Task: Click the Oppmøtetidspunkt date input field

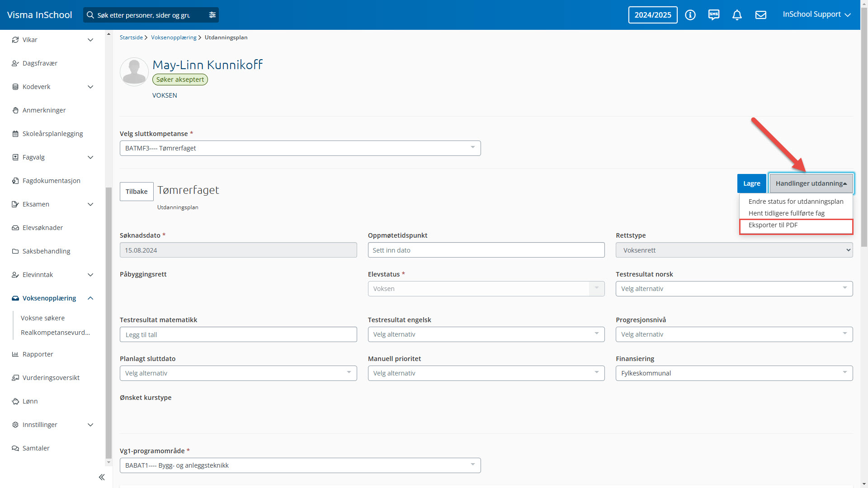Action: click(486, 250)
